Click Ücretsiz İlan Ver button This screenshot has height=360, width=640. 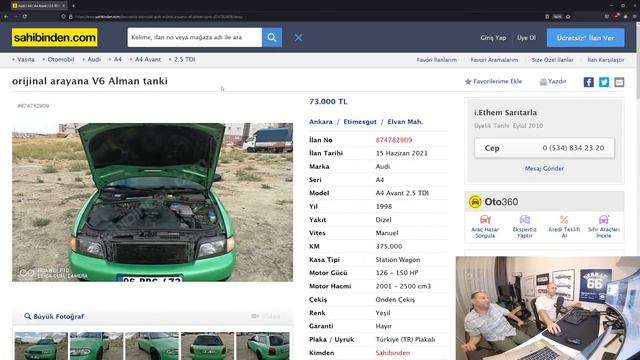(x=585, y=38)
